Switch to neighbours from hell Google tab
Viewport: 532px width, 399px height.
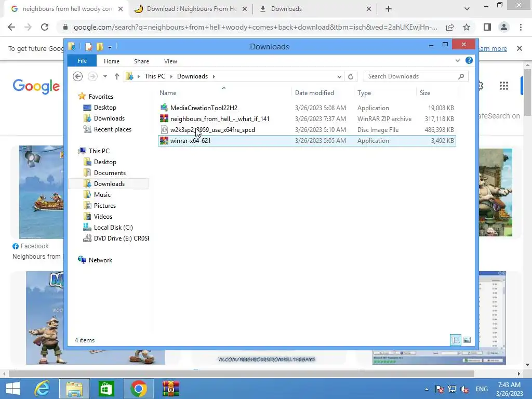tap(66, 9)
